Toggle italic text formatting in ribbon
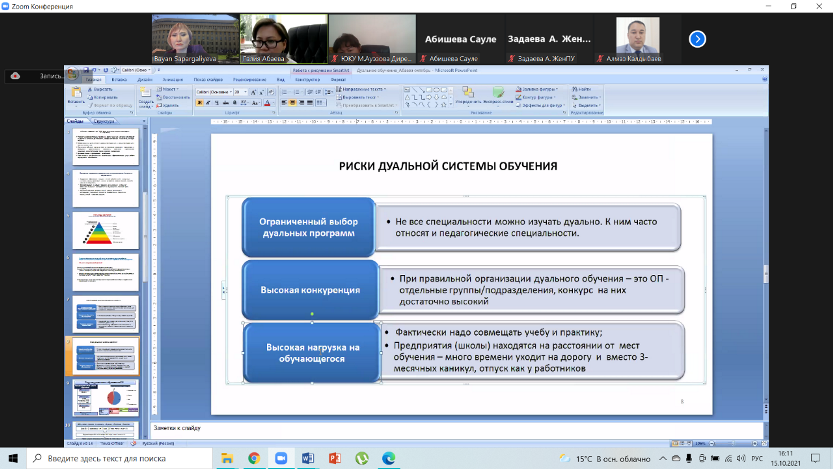 (x=207, y=103)
